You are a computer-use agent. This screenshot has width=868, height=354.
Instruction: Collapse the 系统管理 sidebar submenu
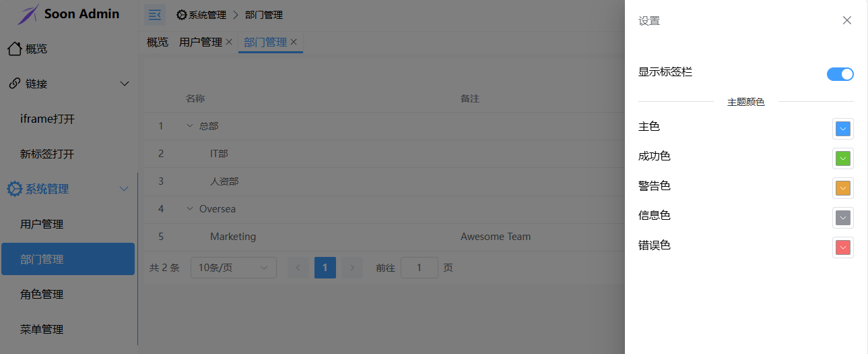[x=124, y=189]
